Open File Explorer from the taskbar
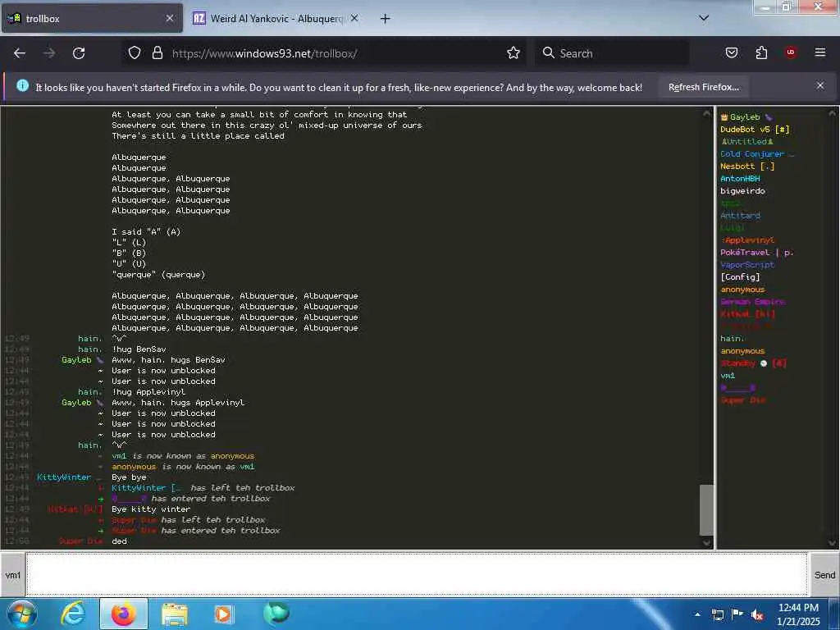The width and height of the screenshot is (840, 630). (x=175, y=614)
